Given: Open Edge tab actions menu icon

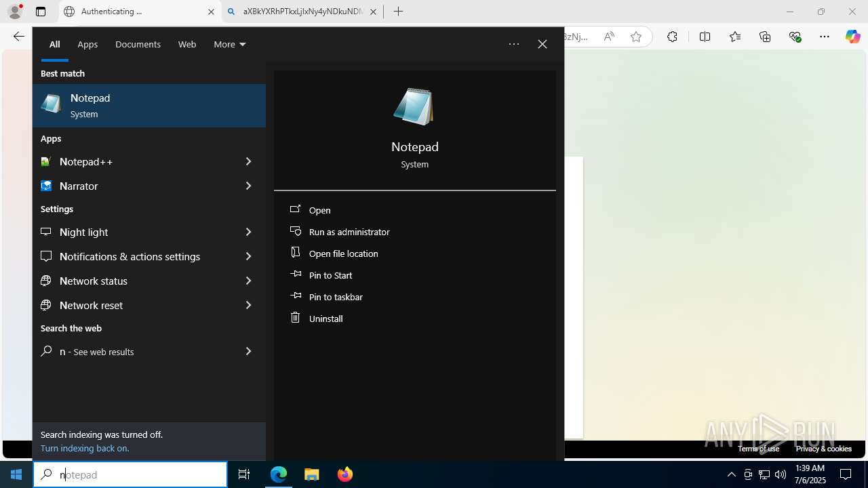Looking at the screenshot, I should click(41, 12).
